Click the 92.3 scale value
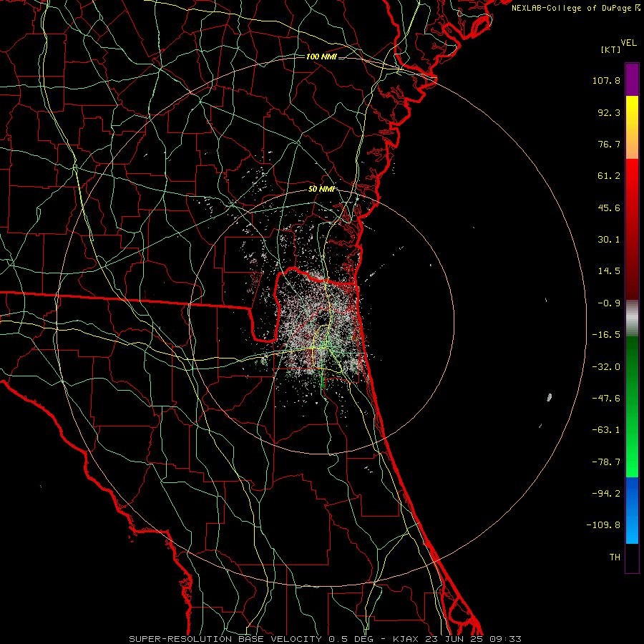Viewport: 644px width, 644px height. [609, 112]
